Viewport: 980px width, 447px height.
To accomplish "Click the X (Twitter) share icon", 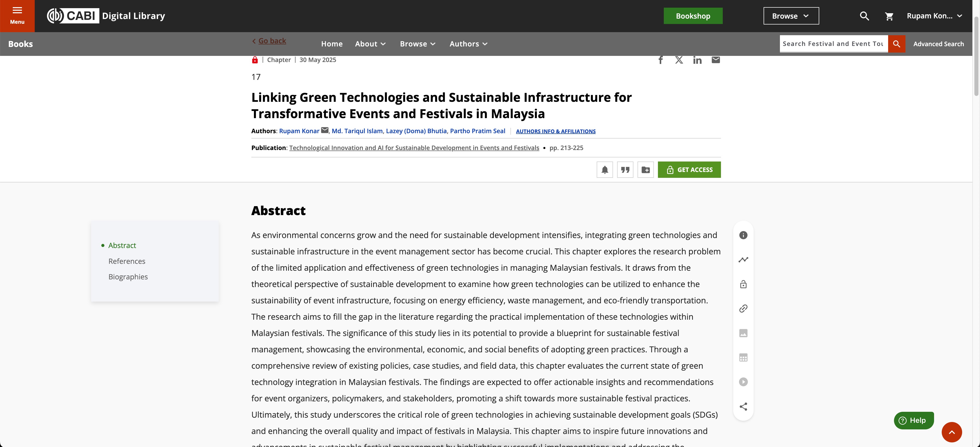I will click(x=679, y=60).
